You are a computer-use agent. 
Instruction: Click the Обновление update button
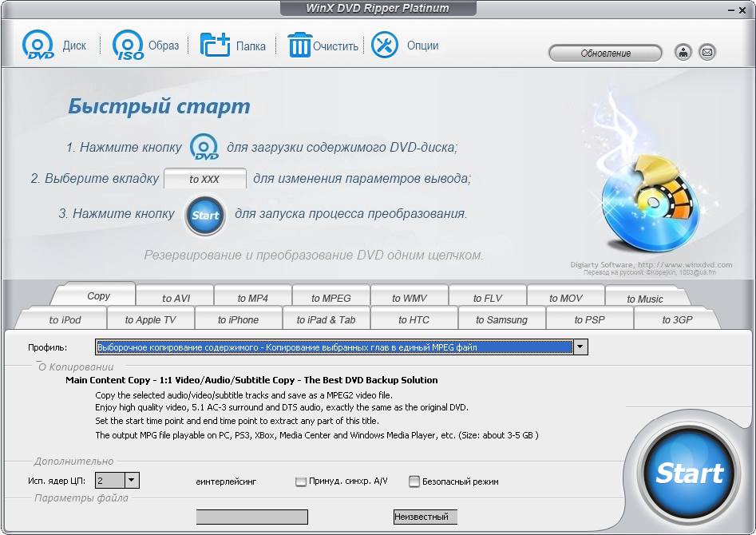click(x=605, y=53)
